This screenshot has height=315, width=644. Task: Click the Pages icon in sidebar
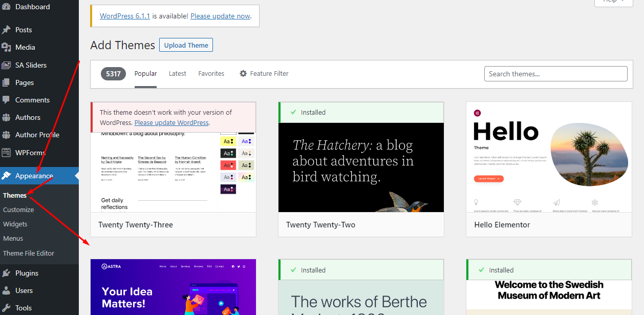pyautogui.click(x=6, y=82)
